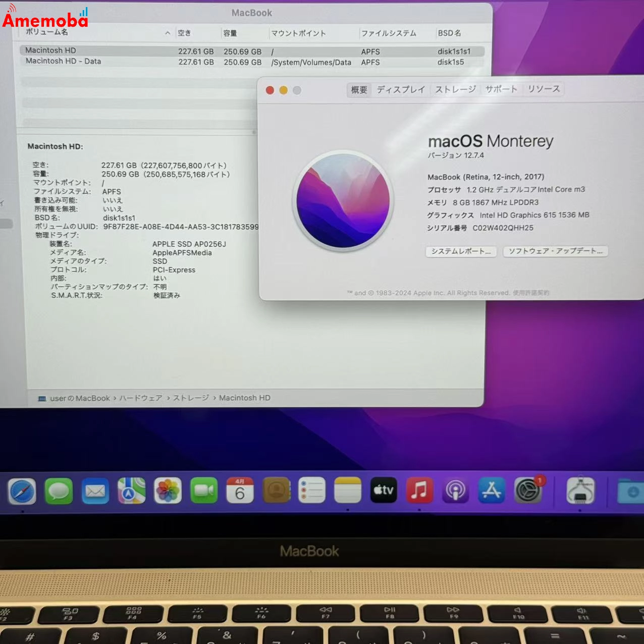
Task: Launch the Messages app
Action: 59,491
